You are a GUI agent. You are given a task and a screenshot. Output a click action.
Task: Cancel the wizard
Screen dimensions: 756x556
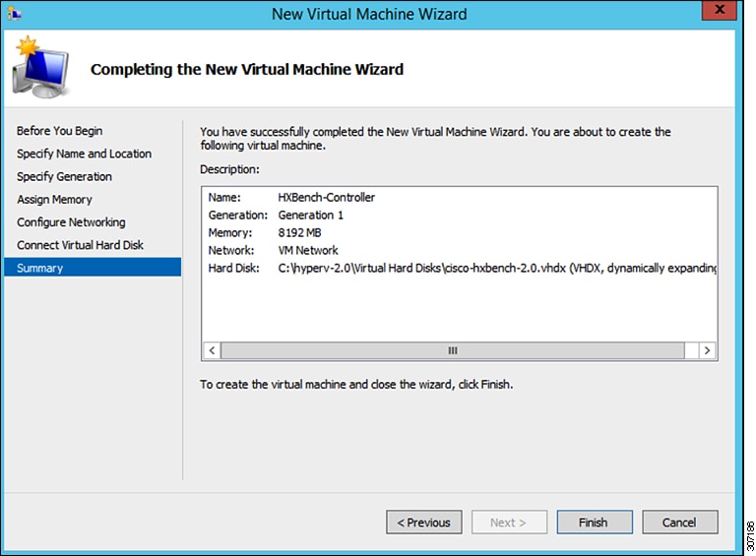pos(679,523)
